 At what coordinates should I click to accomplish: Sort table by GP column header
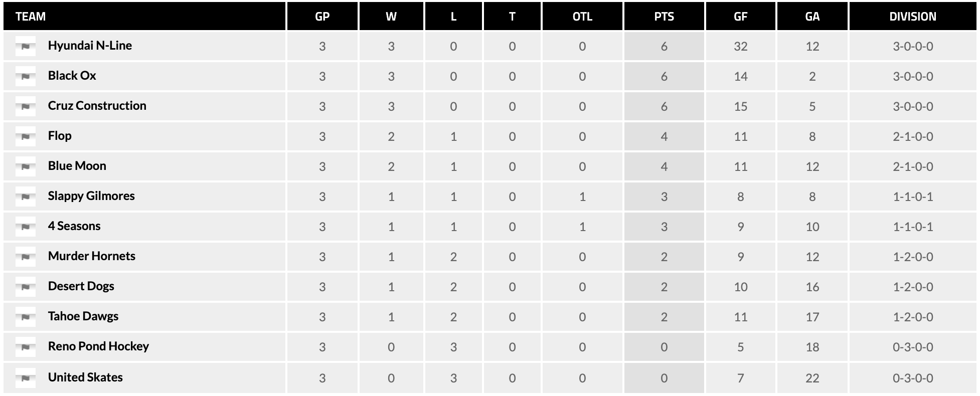pyautogui.click(x=322, y=17)
